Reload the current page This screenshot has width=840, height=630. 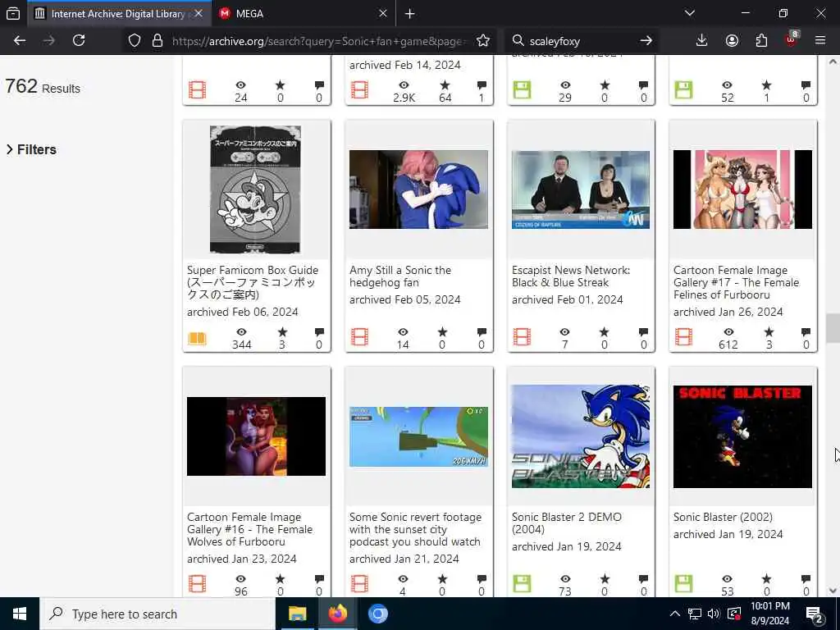click(x=79, y=41)
